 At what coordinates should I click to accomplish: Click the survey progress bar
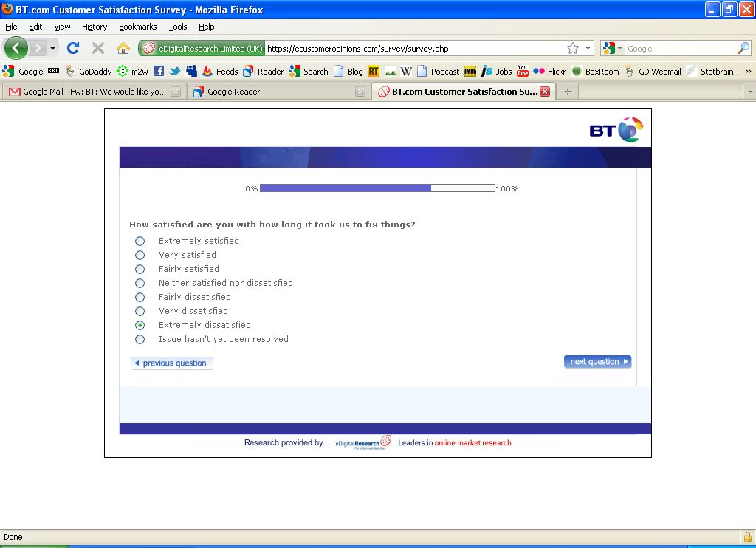(377, 188)
